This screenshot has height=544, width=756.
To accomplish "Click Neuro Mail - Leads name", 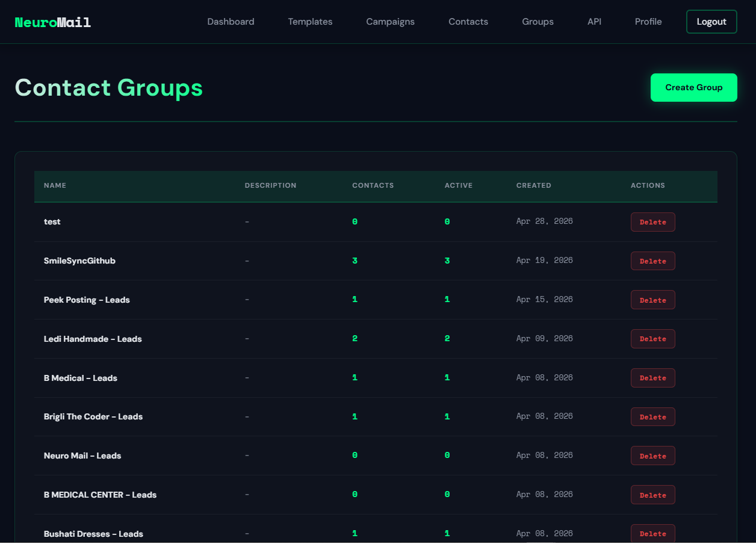I will pyautogui.click(x=82, y=456).
